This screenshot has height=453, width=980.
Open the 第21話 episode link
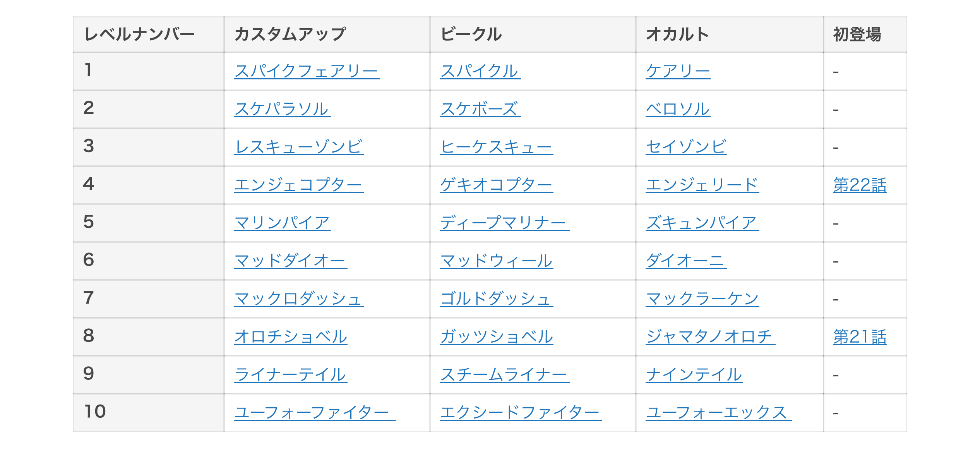tap(860, 337)
